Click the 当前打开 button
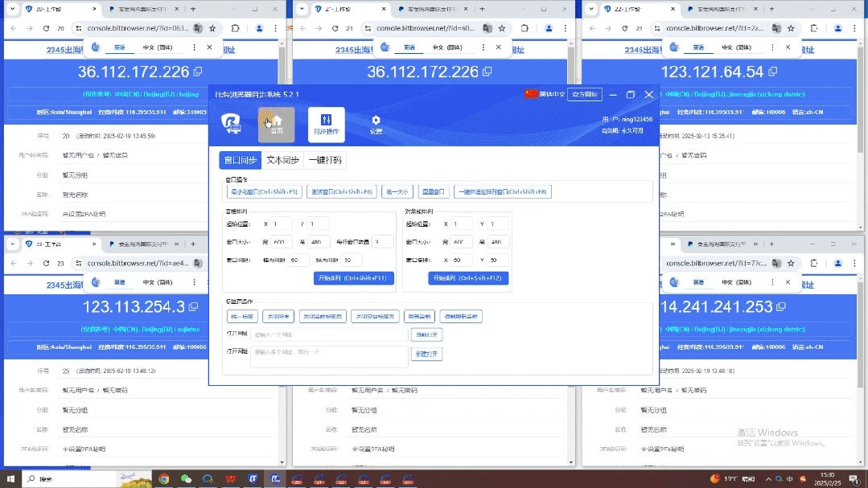Image resolution: width=868 pixels, height=488 pixels. pos(426,334)
